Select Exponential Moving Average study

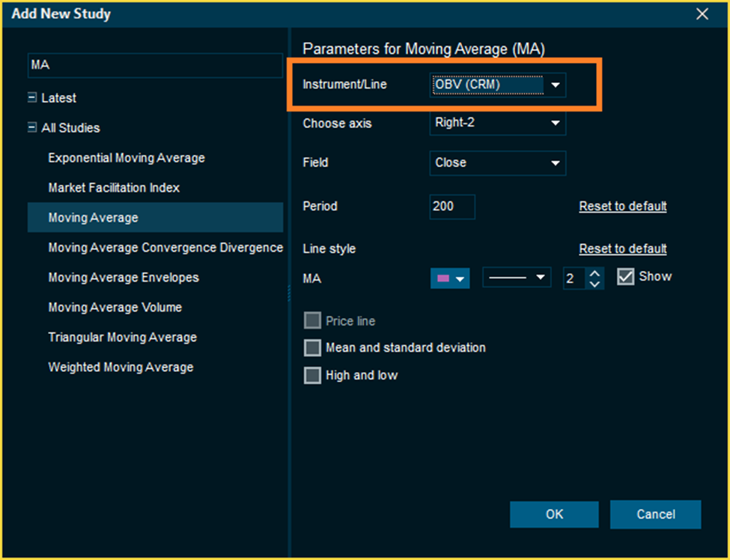click(x=127, y=158)
